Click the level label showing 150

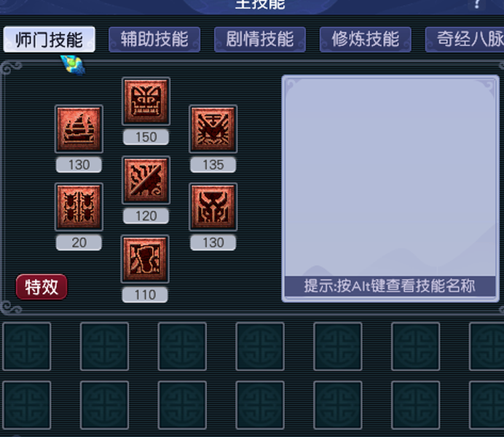[146, 137]
